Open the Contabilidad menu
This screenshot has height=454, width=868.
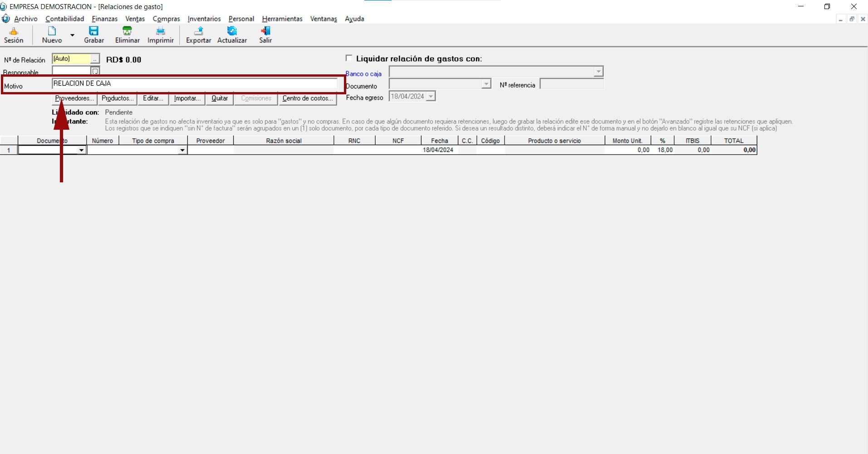(x=64, y=19)
